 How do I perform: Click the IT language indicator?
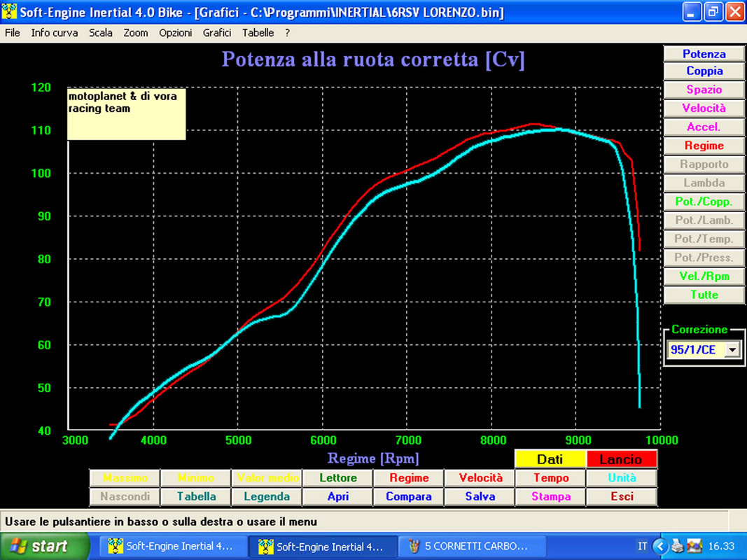642,546
